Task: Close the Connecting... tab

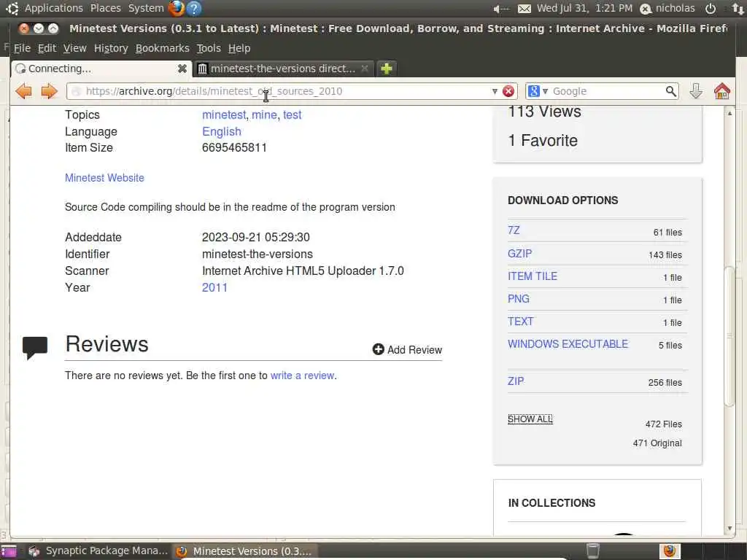Action: [x=182, y=69]
